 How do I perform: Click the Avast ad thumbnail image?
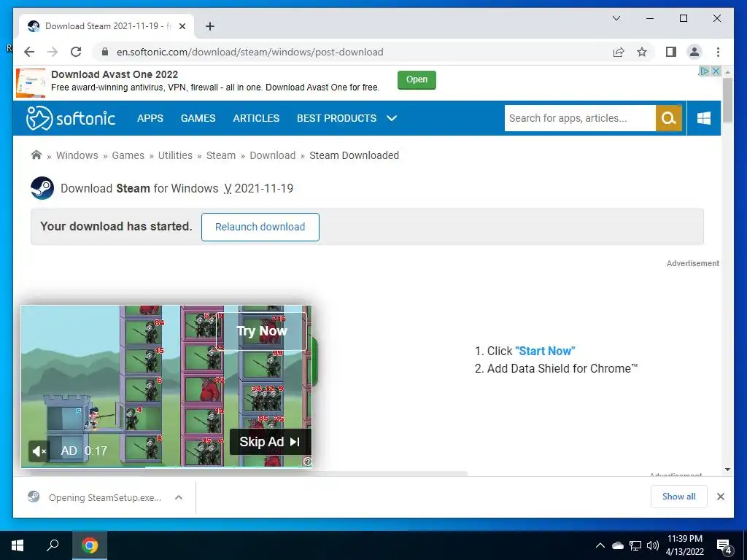pos(31,83)
